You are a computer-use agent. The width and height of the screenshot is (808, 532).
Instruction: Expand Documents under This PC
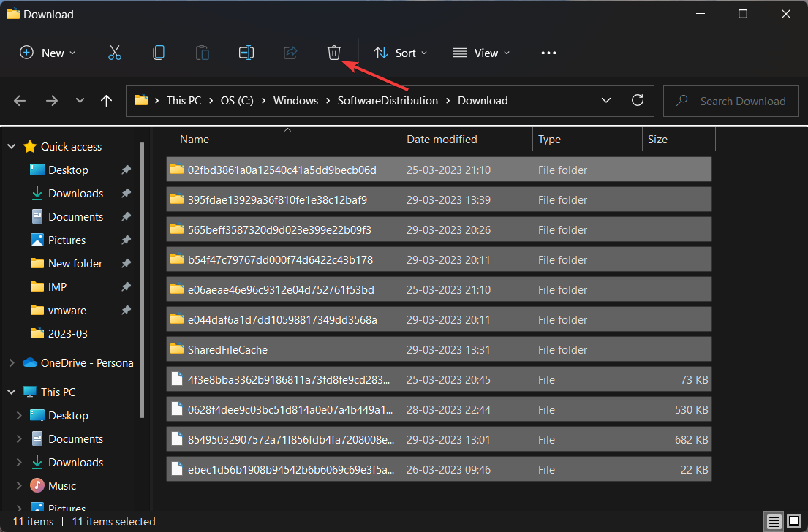pyautogui.click(x=19, y=438)
